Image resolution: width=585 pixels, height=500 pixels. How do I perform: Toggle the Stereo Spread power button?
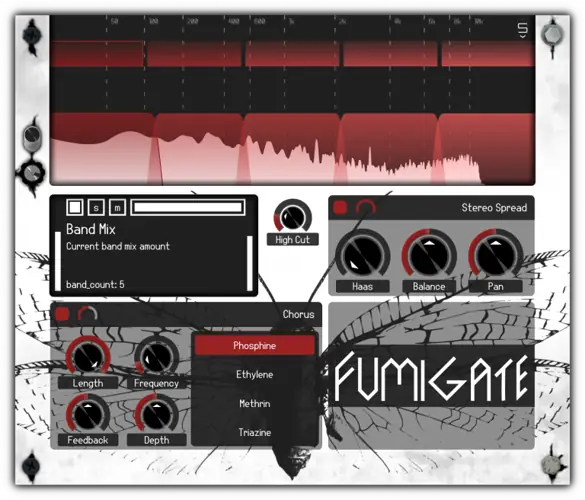pyautogui.click(x=340, y=207)
